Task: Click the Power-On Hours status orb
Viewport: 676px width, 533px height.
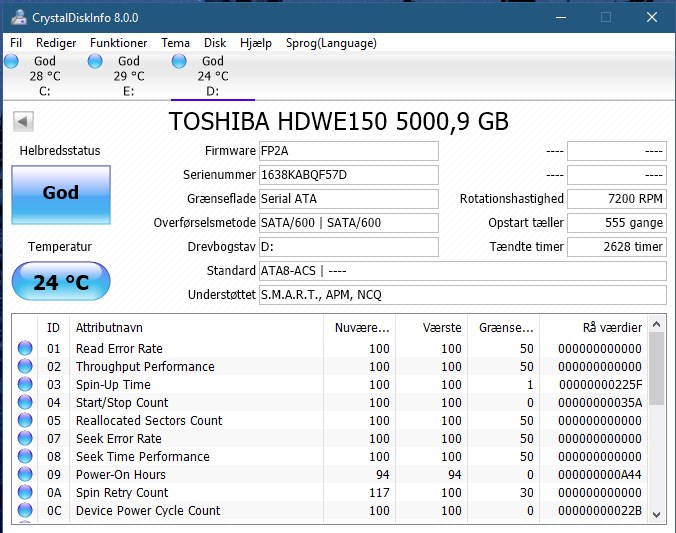Action: point(25,474)
